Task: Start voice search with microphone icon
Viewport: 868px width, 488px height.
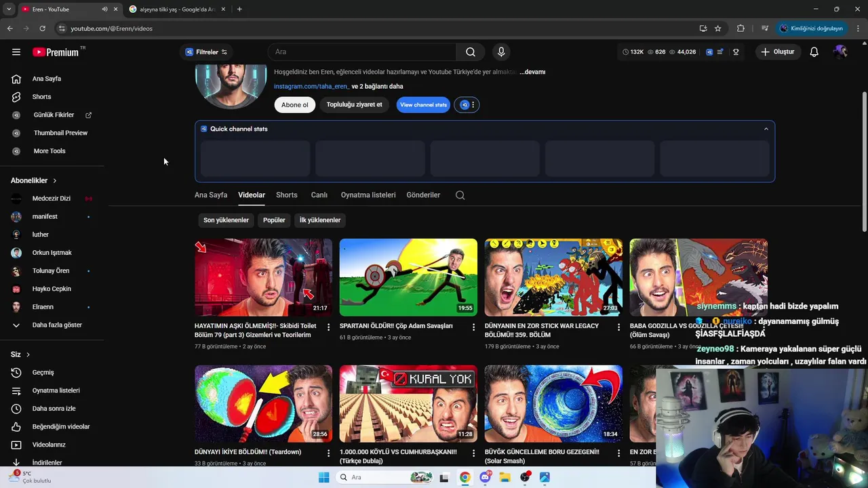Action: (x=501, y=52)
